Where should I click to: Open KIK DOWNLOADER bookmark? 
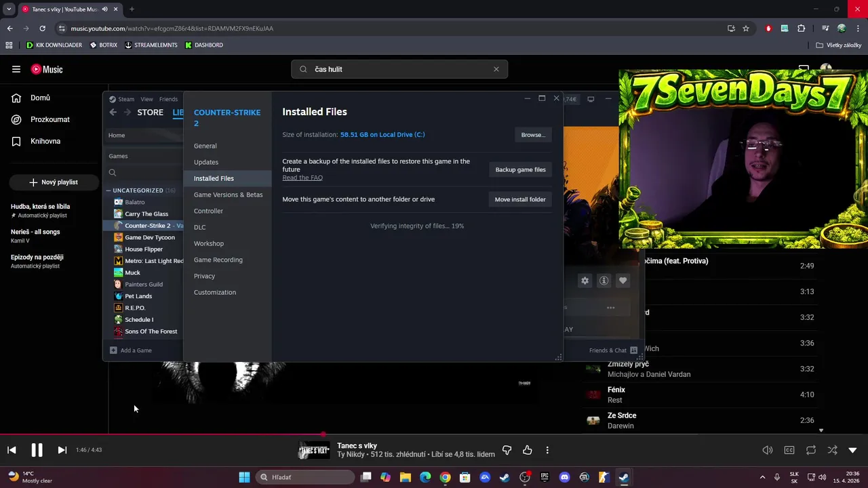coord(54,45)
